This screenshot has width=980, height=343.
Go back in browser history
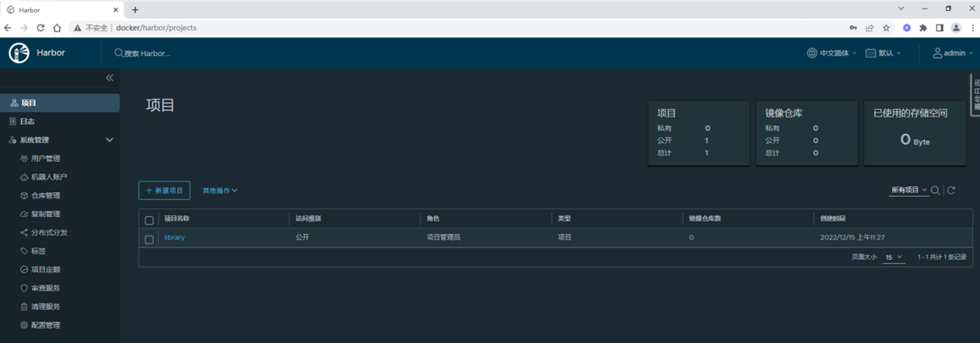click(8, 28)
